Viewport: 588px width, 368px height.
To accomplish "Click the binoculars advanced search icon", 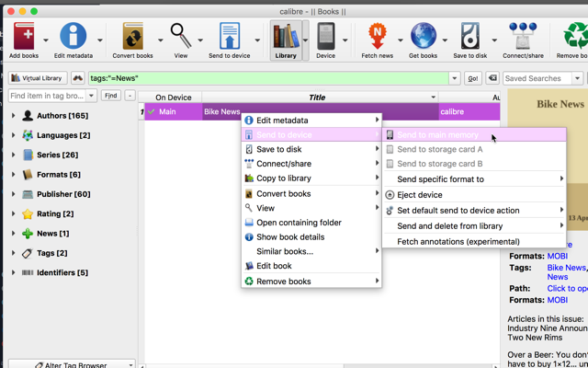I will pyautogui.click(x=77, y=78).
